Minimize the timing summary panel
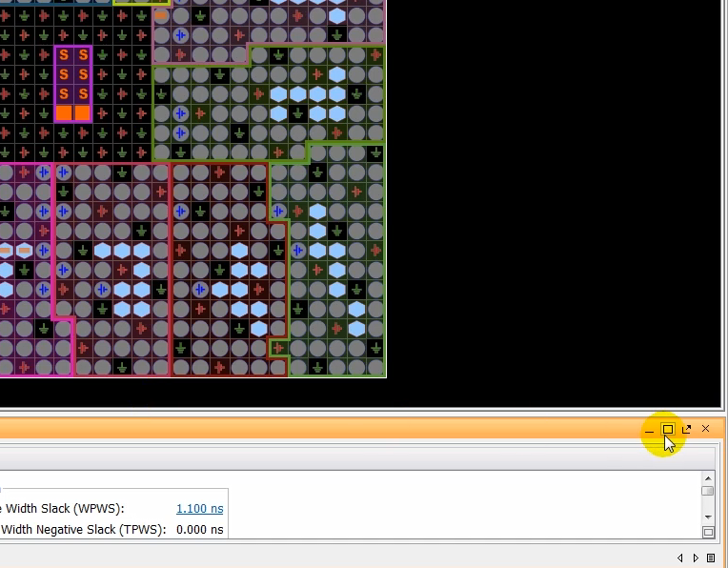The image size is (728, 568). 650,430
